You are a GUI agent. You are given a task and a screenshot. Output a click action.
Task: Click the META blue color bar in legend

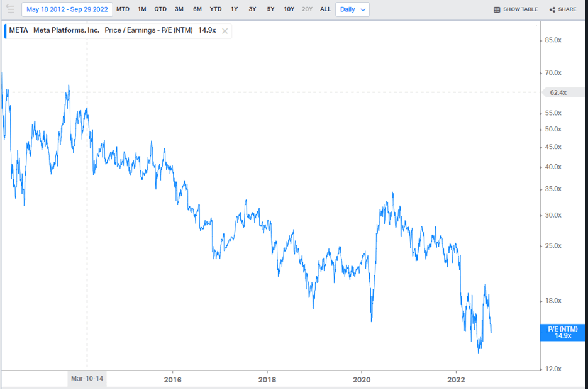point(5,31)
